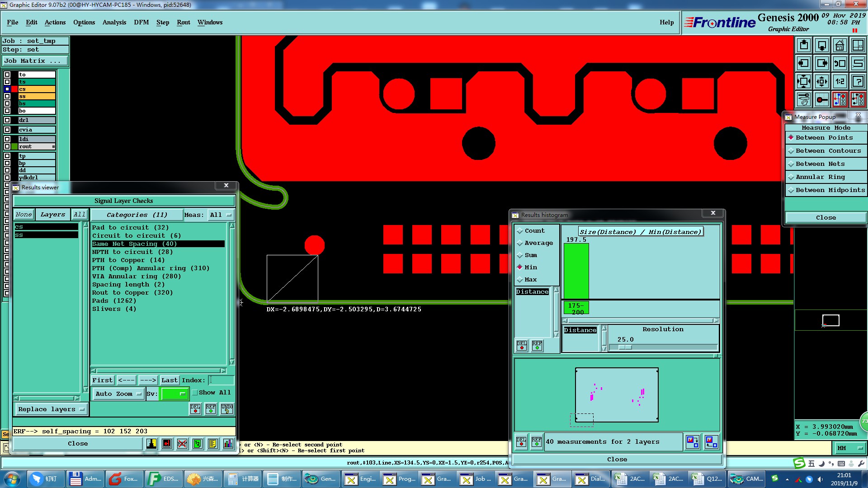
Task: Click the Home view icon
Action: point(840,45)
